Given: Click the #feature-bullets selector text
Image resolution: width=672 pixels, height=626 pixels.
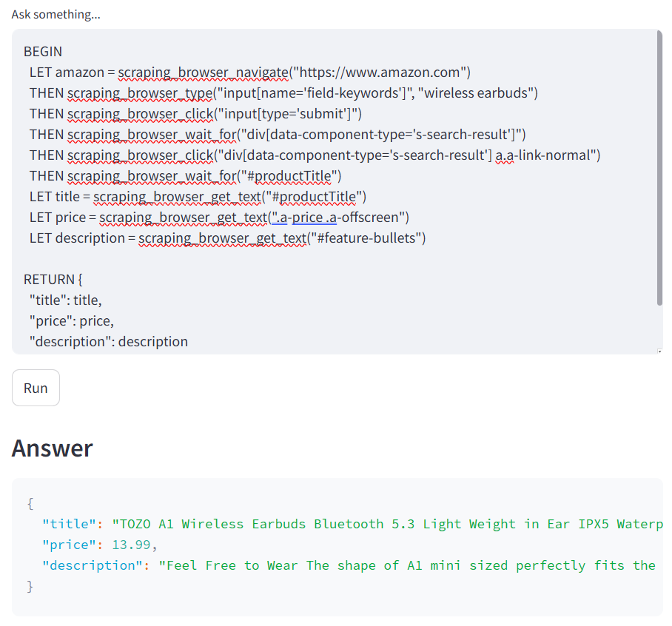Looking at the screenshot, I should point(366,238).
